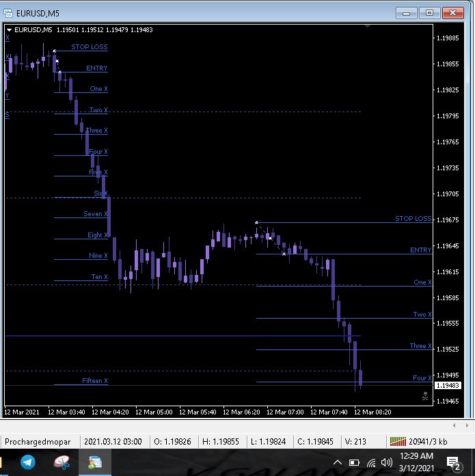Click the connection bars status icon
The image size is (475, 476).
398,441
